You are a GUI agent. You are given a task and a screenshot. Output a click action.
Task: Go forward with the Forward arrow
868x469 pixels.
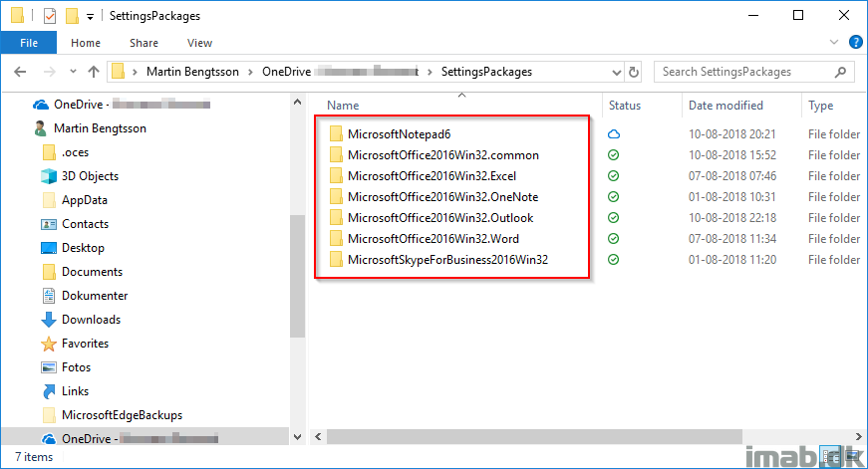[49, 72]
